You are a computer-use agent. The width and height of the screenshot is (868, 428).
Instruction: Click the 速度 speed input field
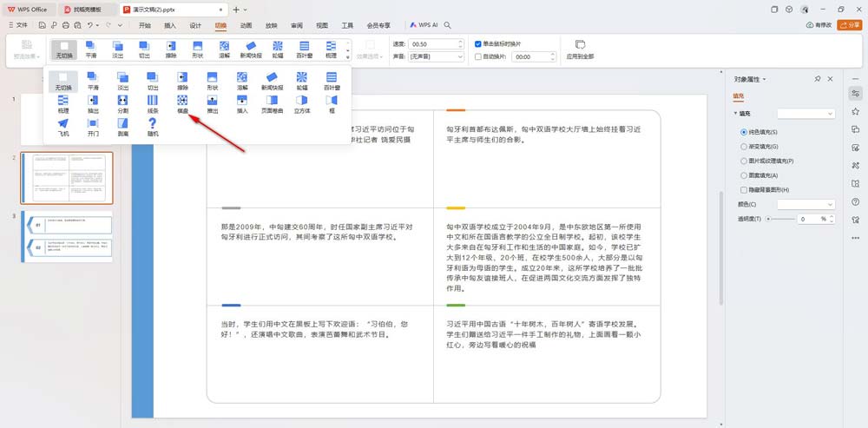click(436, 43)
